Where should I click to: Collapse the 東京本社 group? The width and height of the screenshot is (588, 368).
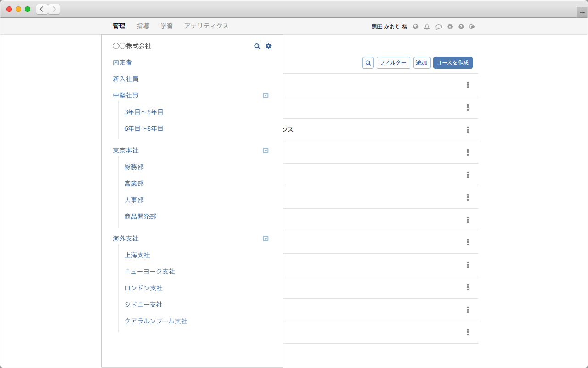266,151
